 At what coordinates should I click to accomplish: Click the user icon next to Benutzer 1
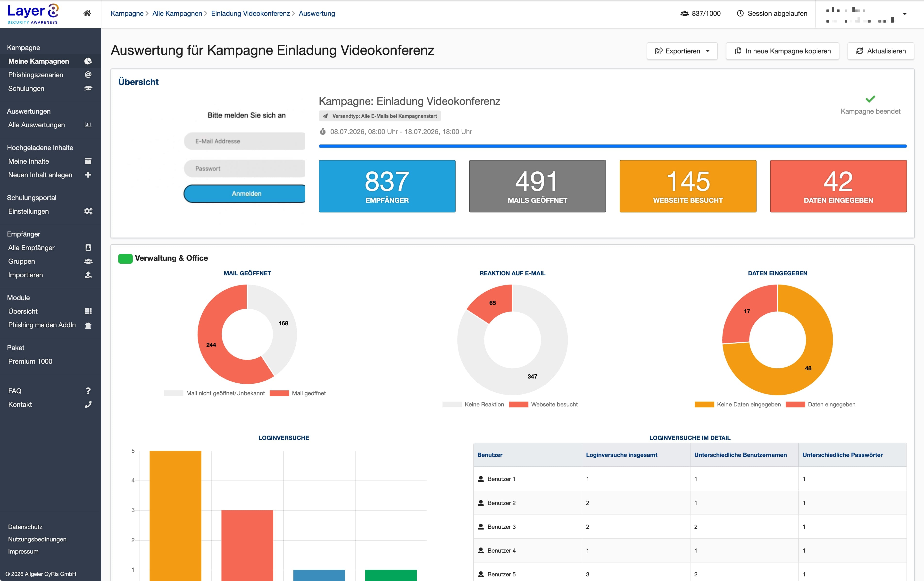click(x=481, y=479)
